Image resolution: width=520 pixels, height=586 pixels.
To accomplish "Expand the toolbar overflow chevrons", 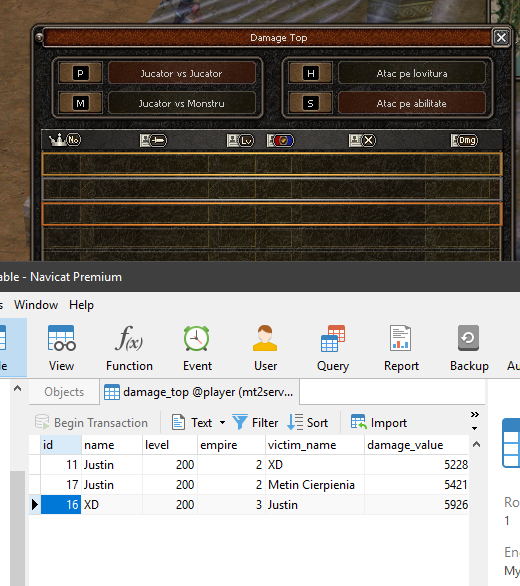I will point(475,414).
